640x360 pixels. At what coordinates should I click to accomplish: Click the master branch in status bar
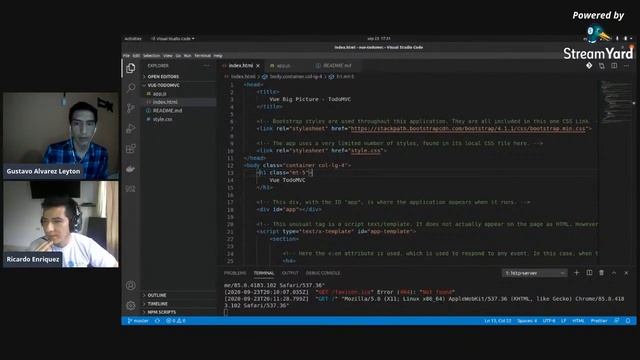(x=138, y=321)
